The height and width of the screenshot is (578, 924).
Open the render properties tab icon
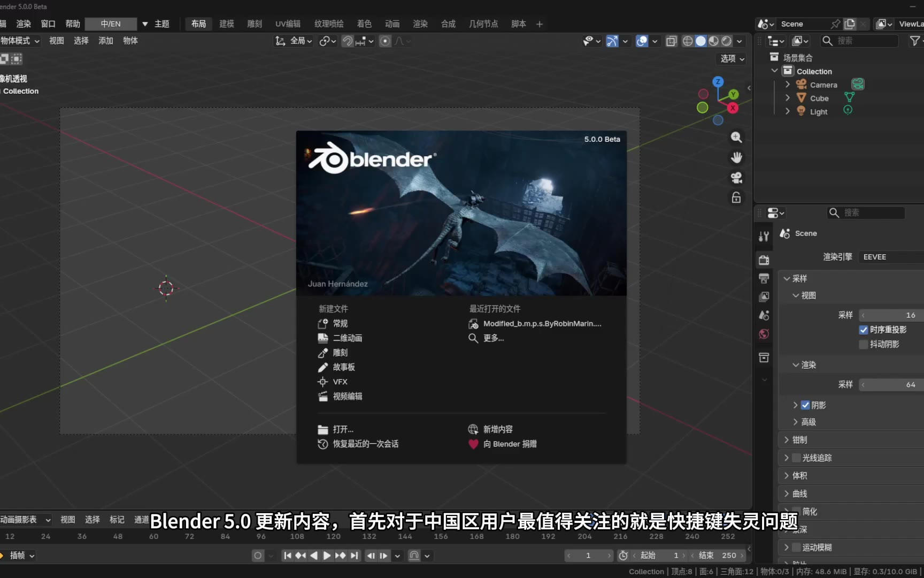[x=764, y=260]
